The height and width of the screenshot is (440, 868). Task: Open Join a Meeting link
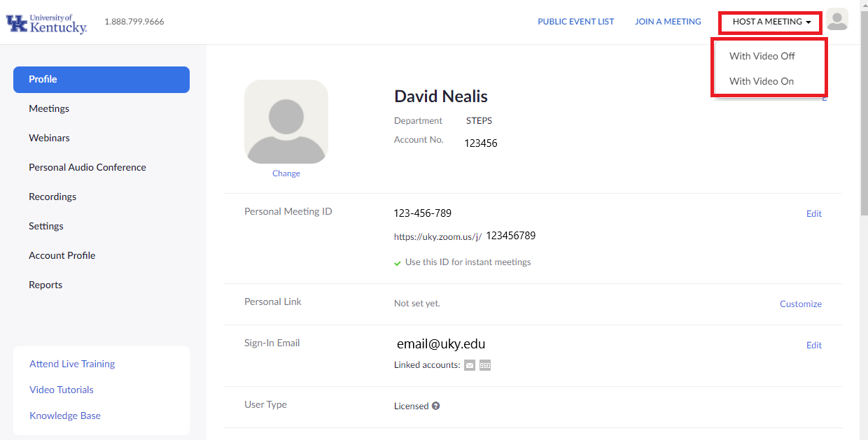point(668,22)
